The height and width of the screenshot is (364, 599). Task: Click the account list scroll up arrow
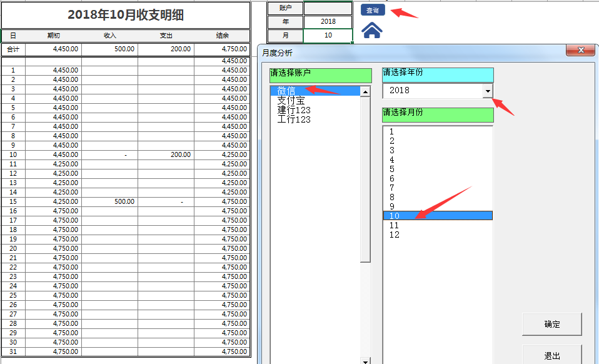(366, 92)
